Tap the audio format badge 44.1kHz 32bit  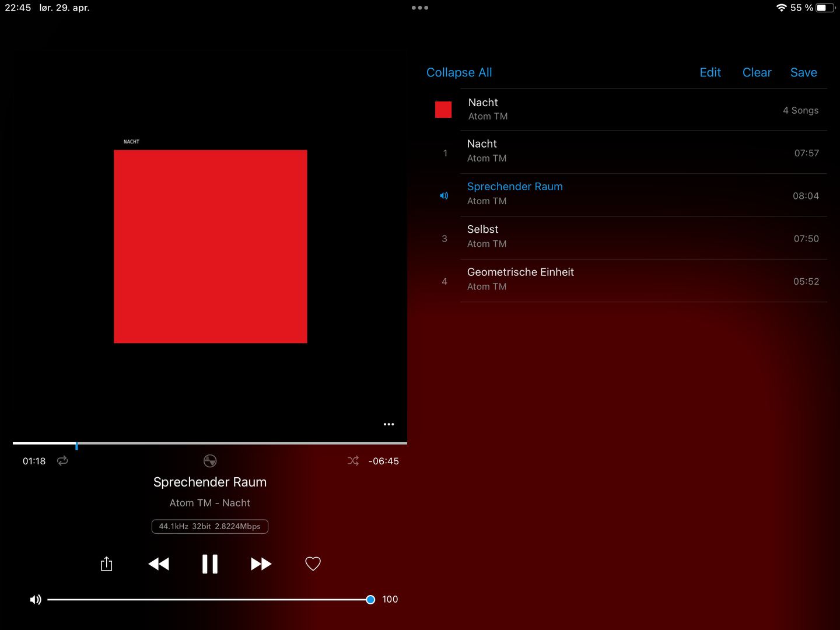pyautogui.click(x=210, y=526)
